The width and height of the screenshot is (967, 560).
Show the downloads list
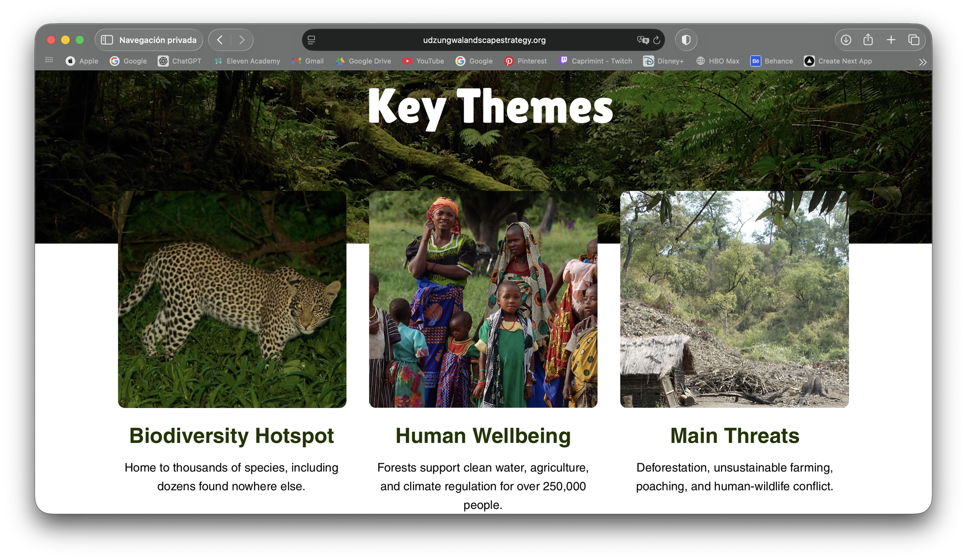[846, 40]
